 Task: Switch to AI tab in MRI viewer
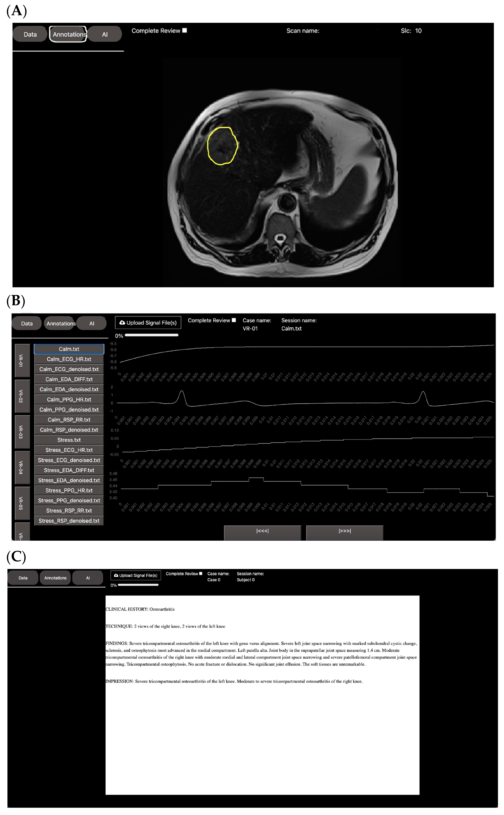click(x=105, y=34)
